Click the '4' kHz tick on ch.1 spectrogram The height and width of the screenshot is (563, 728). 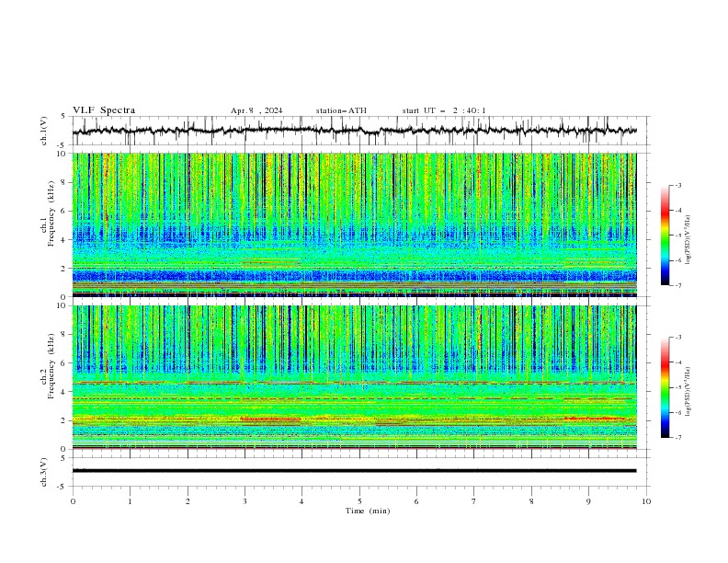tap(65, 240)
